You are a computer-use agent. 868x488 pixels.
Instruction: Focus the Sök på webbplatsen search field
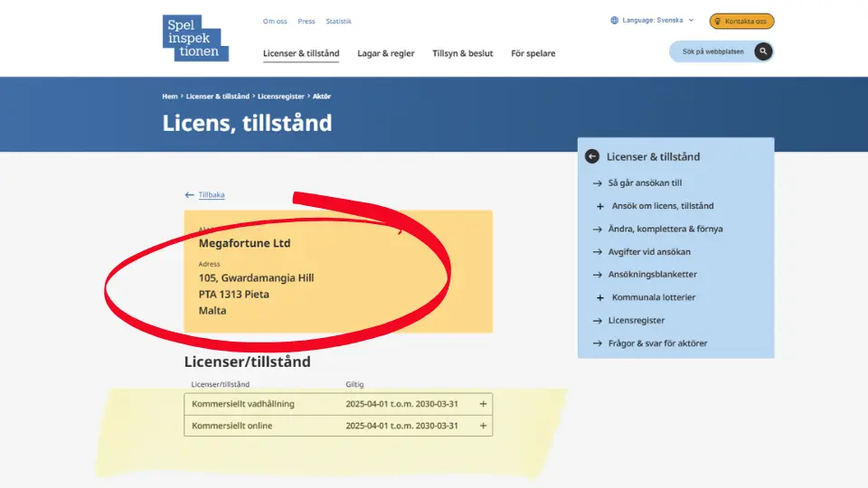tap(713, 52)
